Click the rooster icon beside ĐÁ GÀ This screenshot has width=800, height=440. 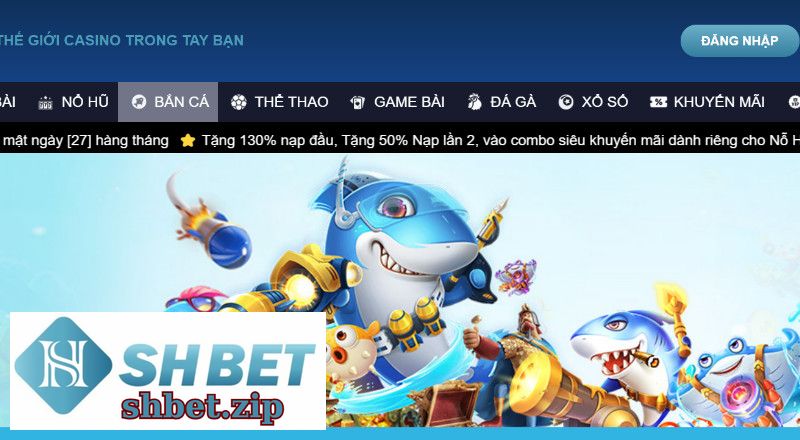474,102
